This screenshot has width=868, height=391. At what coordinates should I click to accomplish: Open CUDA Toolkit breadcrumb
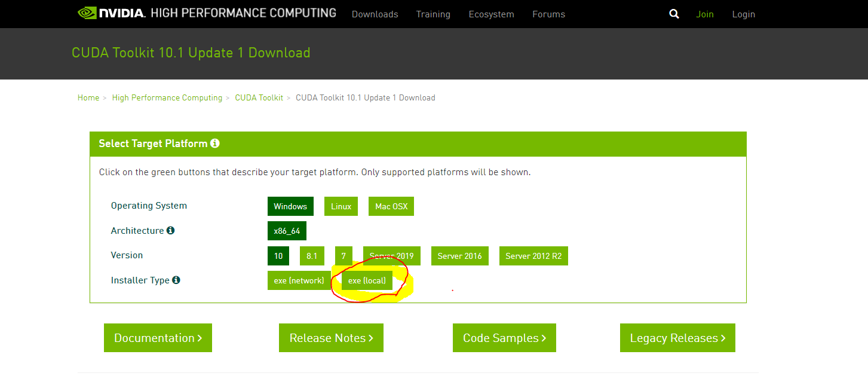tap(259, 97)
